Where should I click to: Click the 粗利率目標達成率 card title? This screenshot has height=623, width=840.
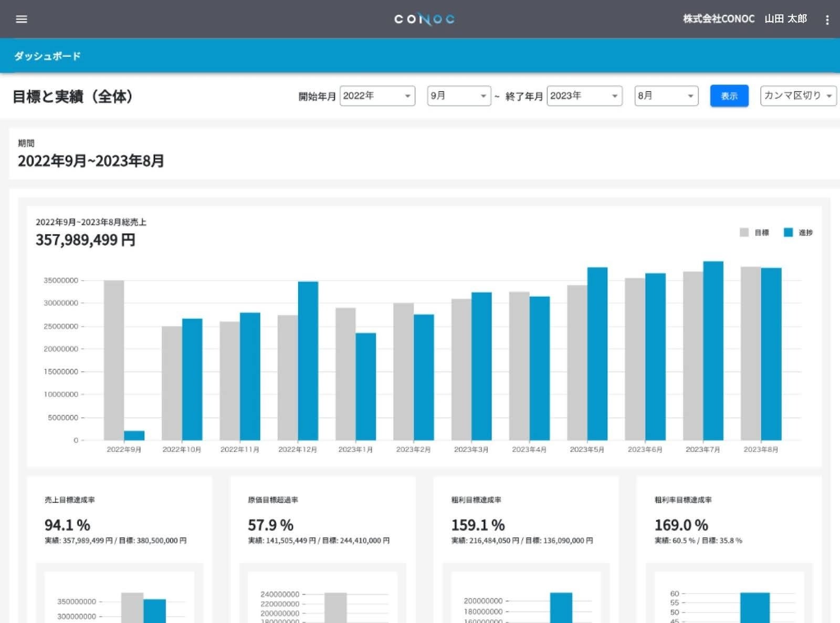pyautogui.click(x=683, y=500)
